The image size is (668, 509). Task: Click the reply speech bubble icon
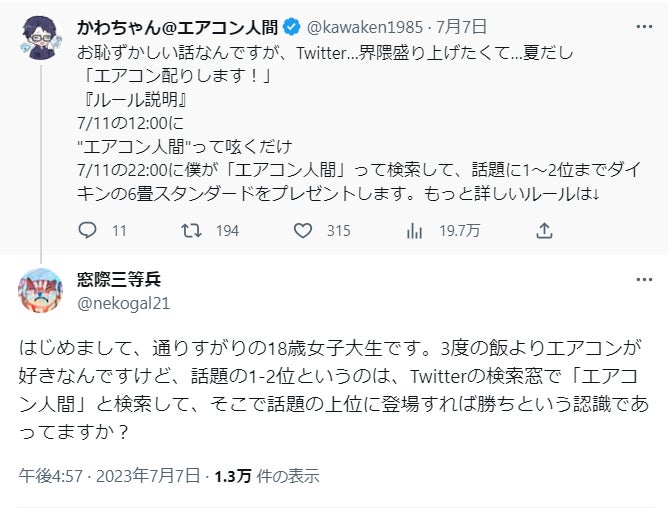[87, 231]
